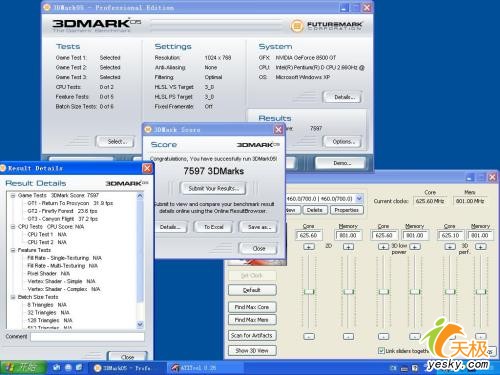Focus the Comment input field
Screen dimensions: 500x375
(87, 337)
